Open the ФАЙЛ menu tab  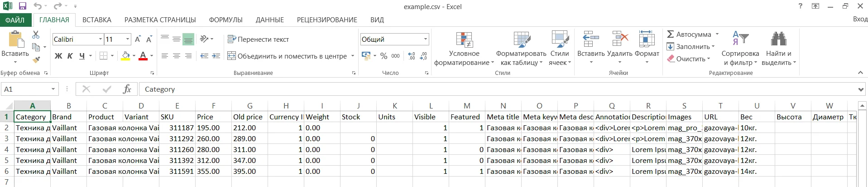pyautogui.click(x=15, y=20)
